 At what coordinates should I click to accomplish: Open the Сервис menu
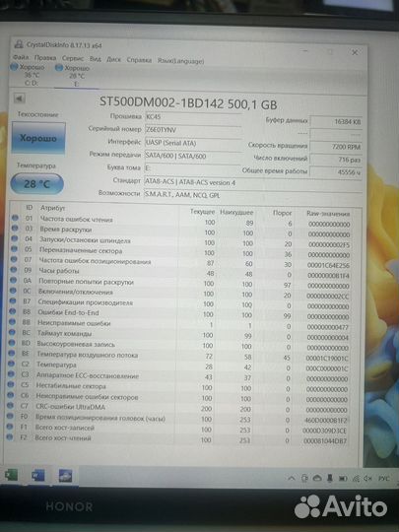click(x=73, y=59)
